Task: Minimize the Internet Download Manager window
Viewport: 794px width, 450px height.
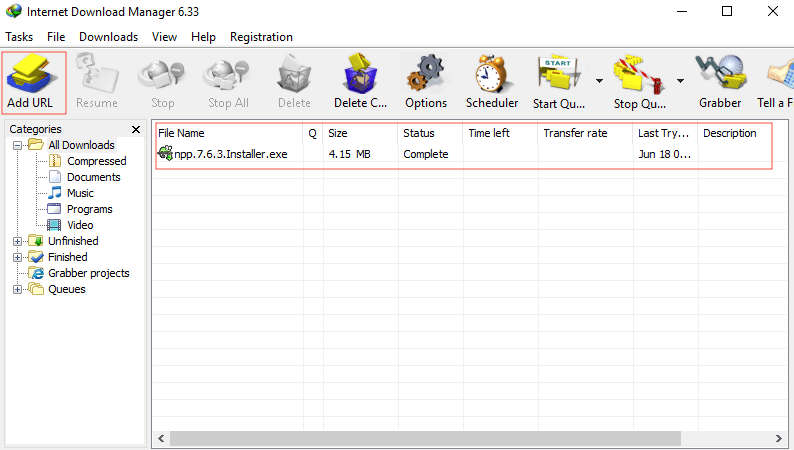Action: tap(682, 11)
